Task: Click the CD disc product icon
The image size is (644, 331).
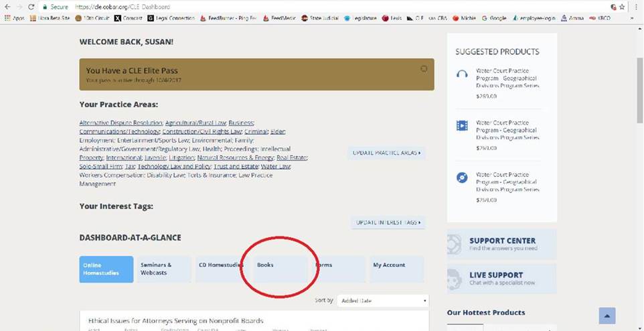Action: coord(462,178)
